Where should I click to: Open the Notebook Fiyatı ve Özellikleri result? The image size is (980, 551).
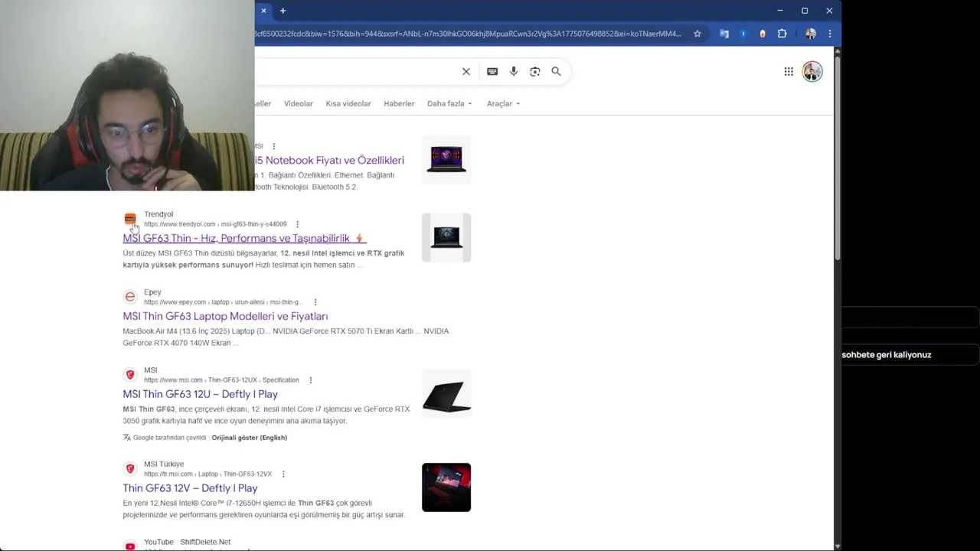tap(329, 160)
